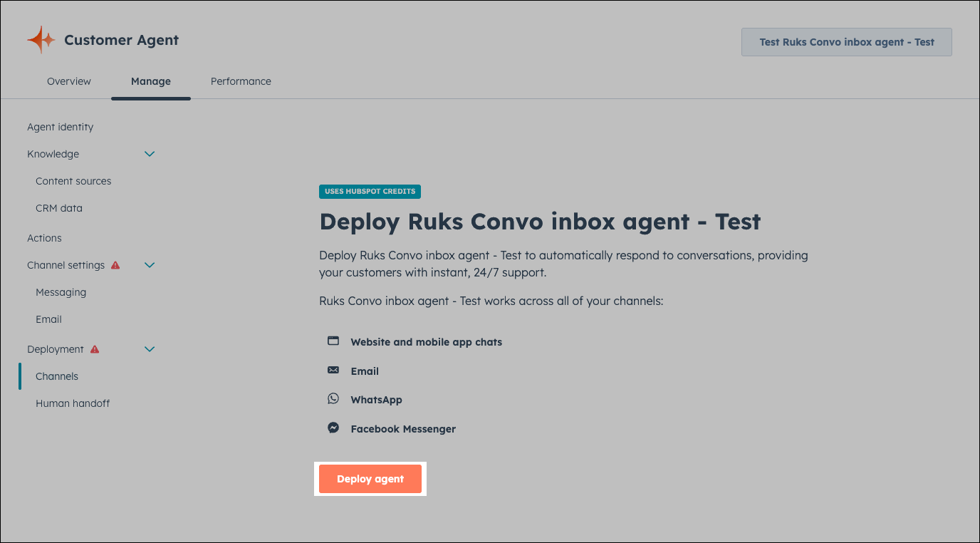Click the Customer Agent title
The height and width of the screenshot is (543, 980).
pos(122,41)
